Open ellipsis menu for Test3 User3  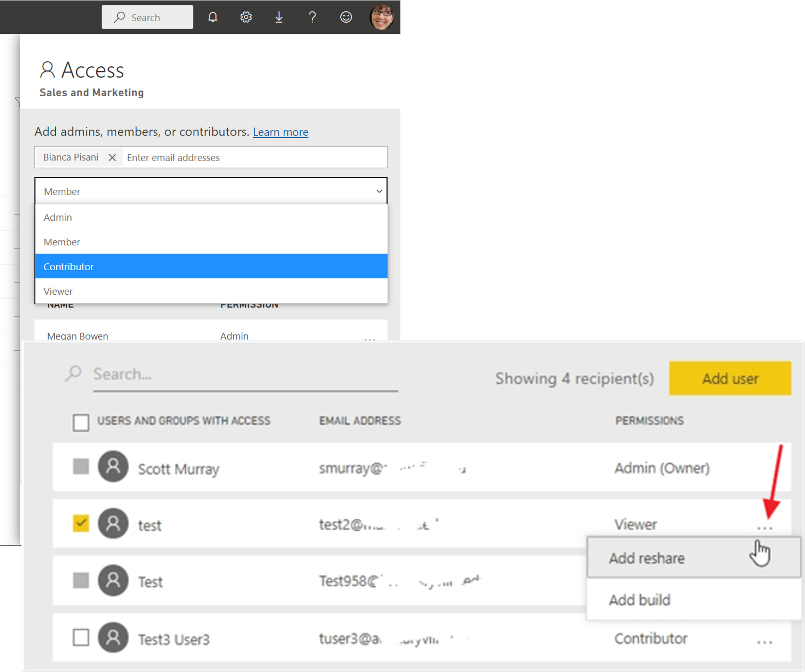(x=764, y=642)
